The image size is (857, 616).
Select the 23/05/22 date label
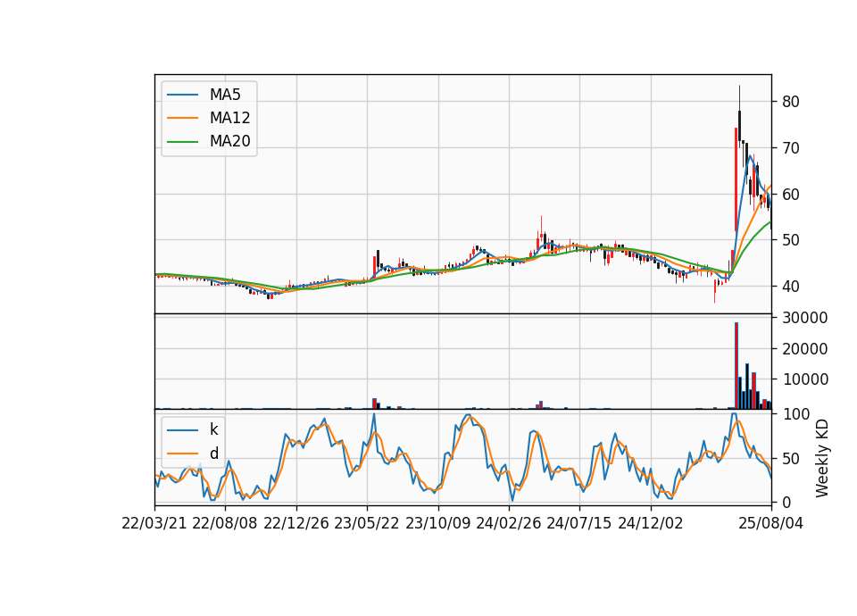click(x=367, y=523)
